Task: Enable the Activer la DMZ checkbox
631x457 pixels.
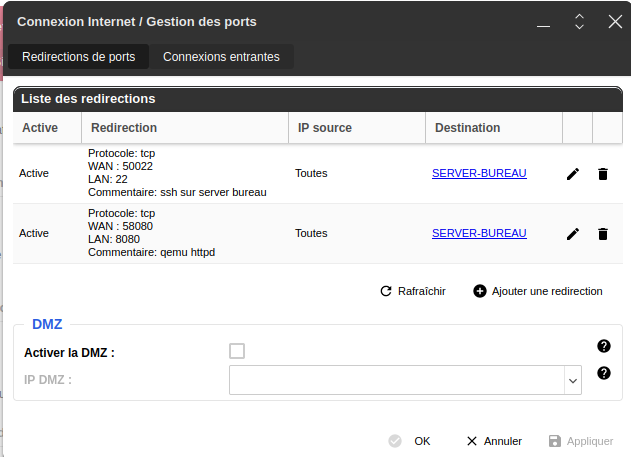Action: (237, 351)
